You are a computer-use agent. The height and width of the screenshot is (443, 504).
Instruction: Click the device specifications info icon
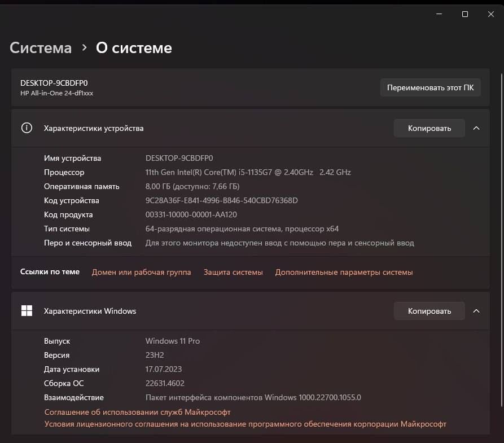click(x=27, y=128)
